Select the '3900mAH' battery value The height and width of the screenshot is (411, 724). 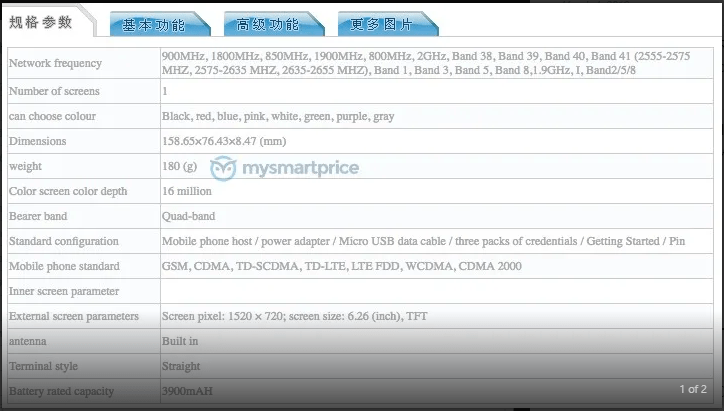click(187, 391)
